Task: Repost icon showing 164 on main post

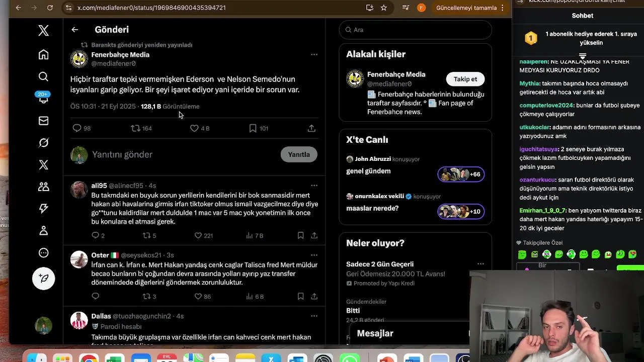Action: (x=141, y=128)
